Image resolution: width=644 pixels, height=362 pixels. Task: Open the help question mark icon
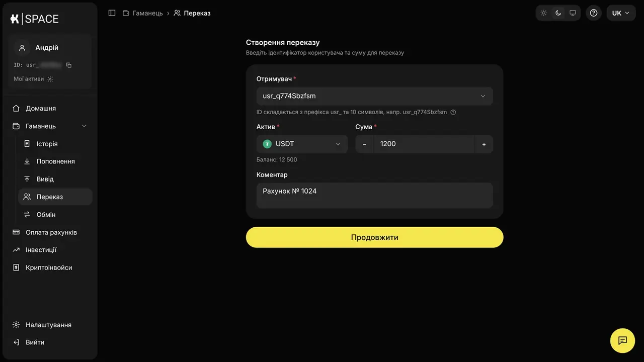click(594, 13)
